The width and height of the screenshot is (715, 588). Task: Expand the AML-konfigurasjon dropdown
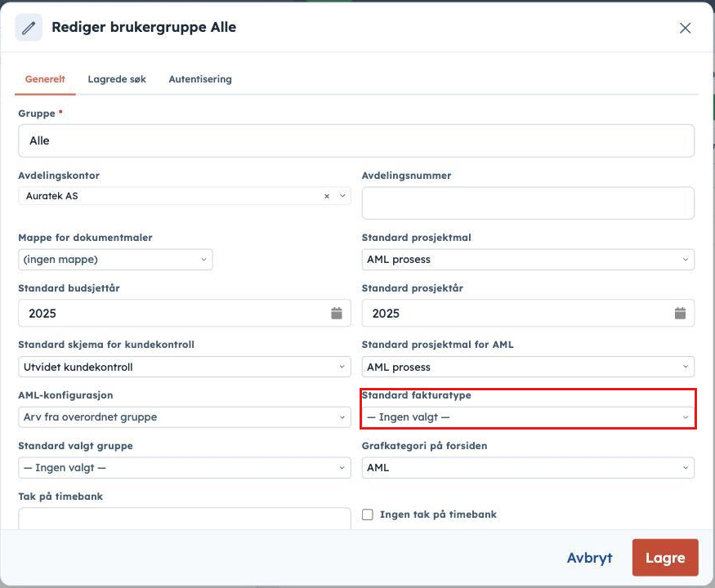pos(185,417)
